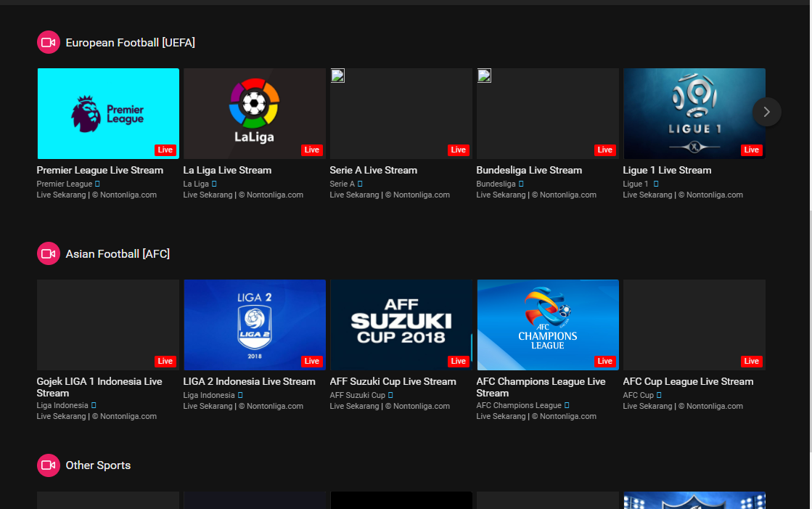
Task: Click the Live badge on the Gojek LIGA 1 card
Action: tap(165, 361)
